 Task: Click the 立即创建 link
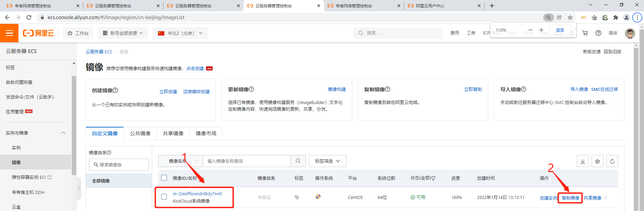[168, 92]
